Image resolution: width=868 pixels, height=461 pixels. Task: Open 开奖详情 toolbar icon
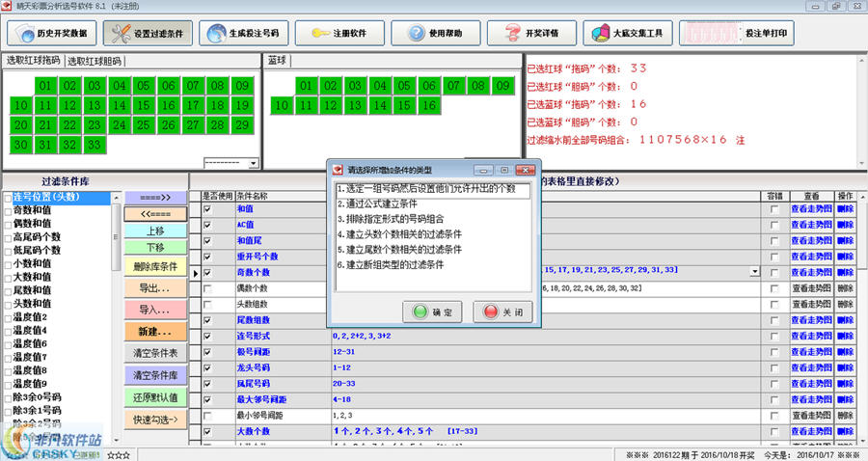pyautogui.click(x=512, y=33)
